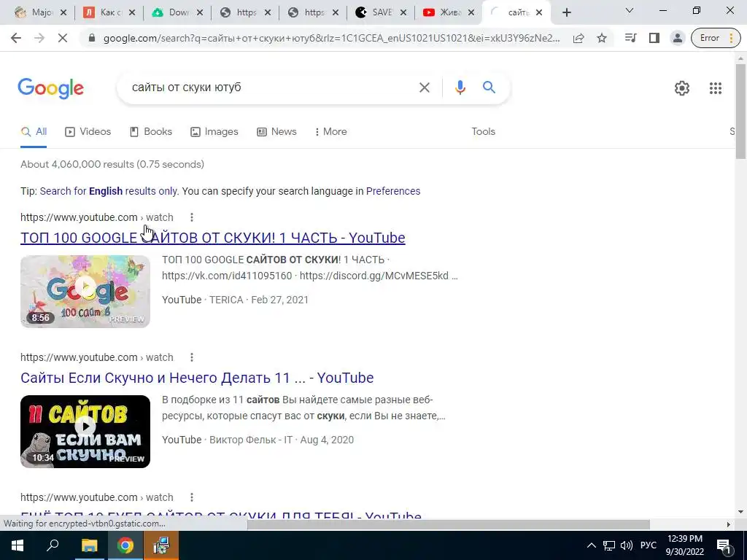The width and height of the screenshot is (747, 560).
Task: Open the media control icon in toolbar
Action: tap(631, 38)
